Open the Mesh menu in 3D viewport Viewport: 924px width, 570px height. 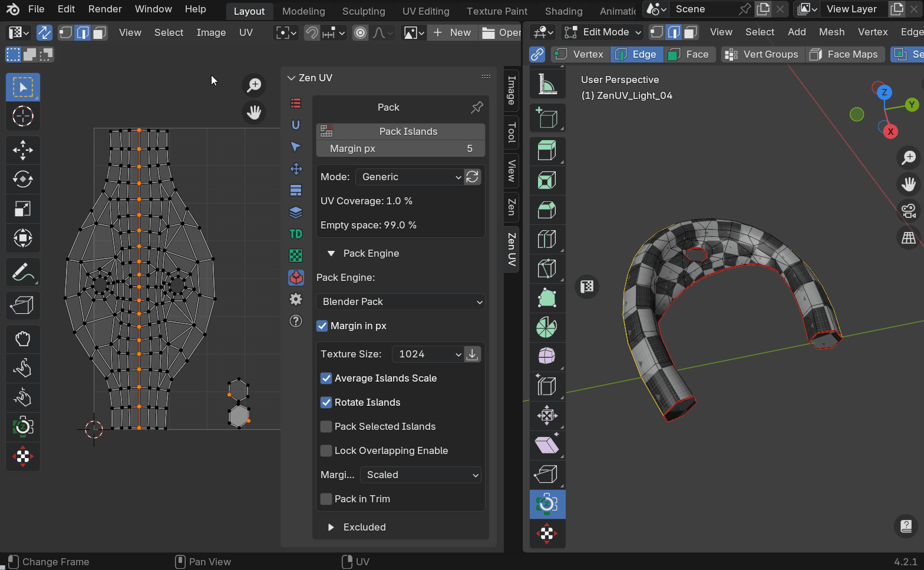(831, 32)
